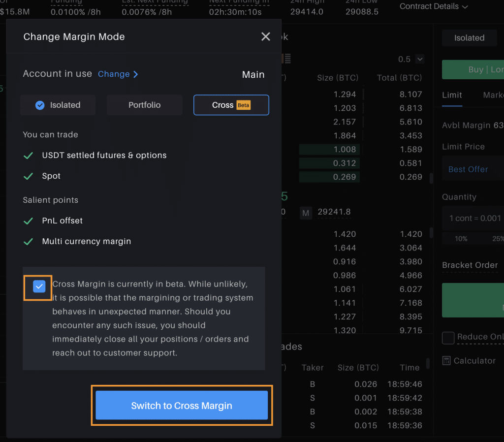Viewport: 504px width, 442px height.
Task: Select Portfolio margin mode
Action: coord(145,105)
